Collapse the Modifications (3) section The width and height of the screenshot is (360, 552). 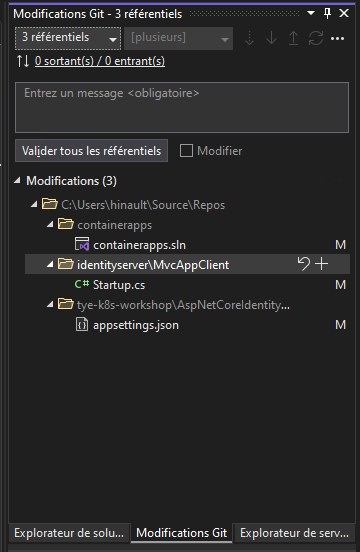tap(17, 181)
